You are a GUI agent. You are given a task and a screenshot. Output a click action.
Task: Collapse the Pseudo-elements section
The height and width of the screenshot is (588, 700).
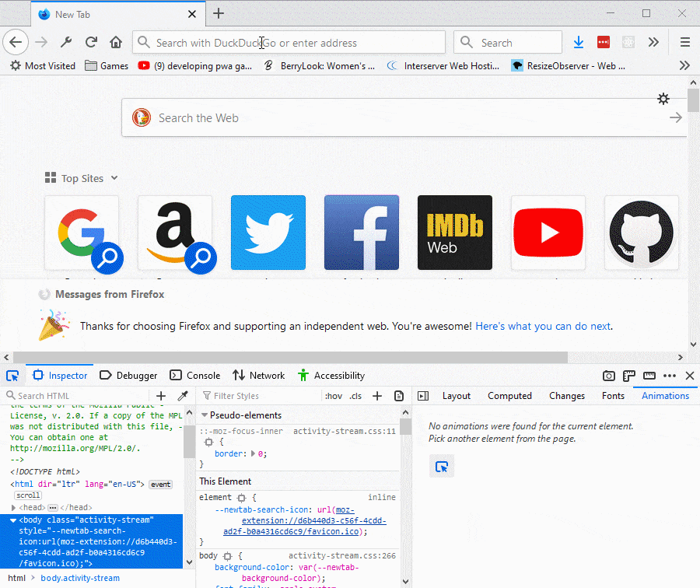pyautogui.click(x=205, y=415)
